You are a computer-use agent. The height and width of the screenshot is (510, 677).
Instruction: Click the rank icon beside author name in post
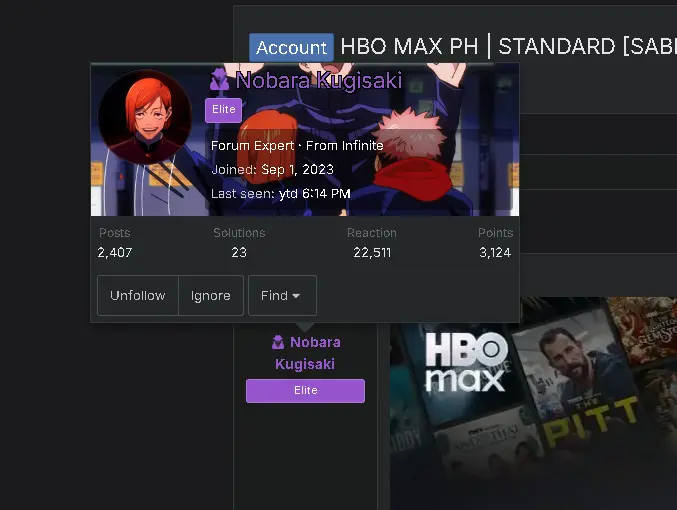point(278,342)
